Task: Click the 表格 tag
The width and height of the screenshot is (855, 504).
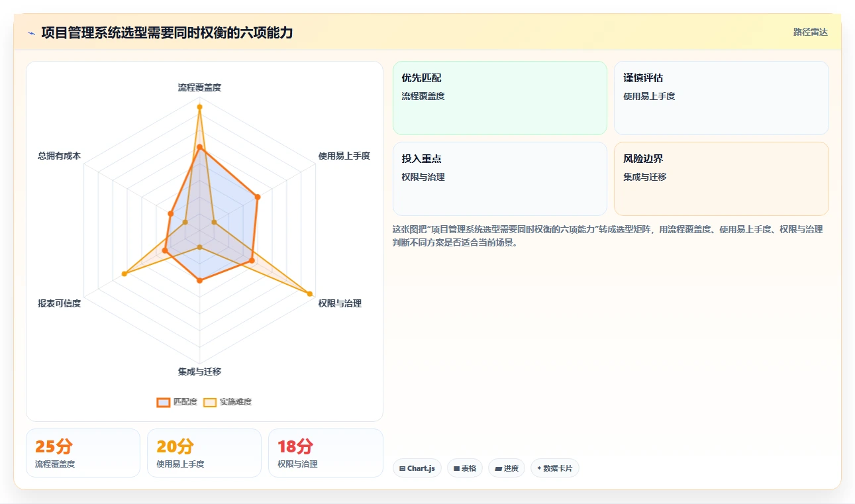Action: tap(465, 468)
